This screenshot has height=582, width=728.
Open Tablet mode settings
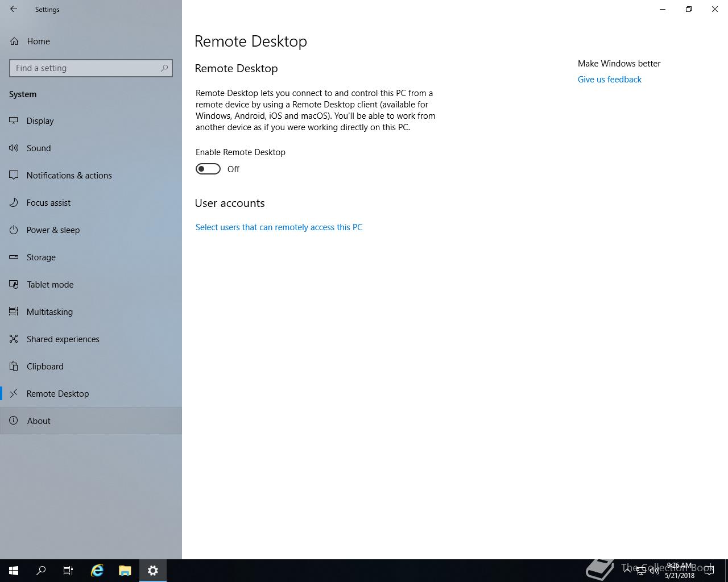click(91, 284)
